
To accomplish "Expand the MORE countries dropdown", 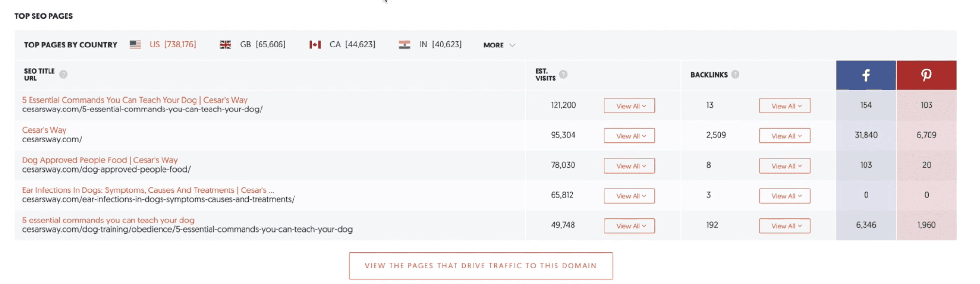I will pyautogui.click(x=498, y=45).
